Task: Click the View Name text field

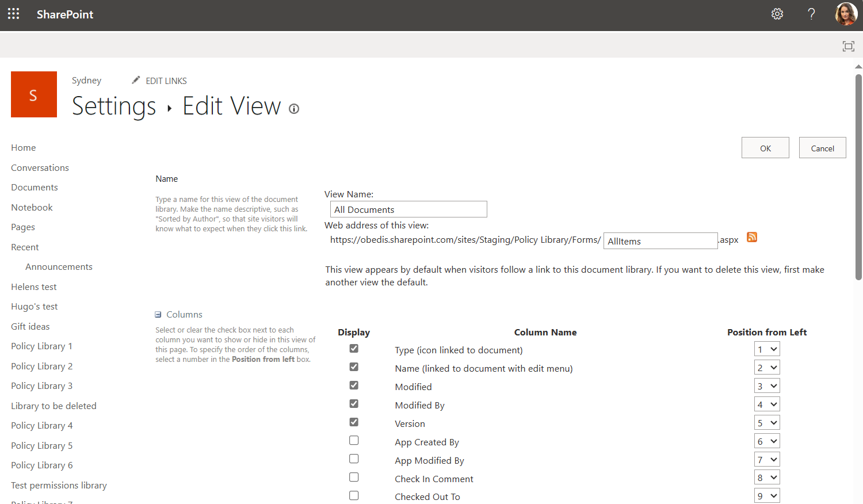Action: (408, 209)
